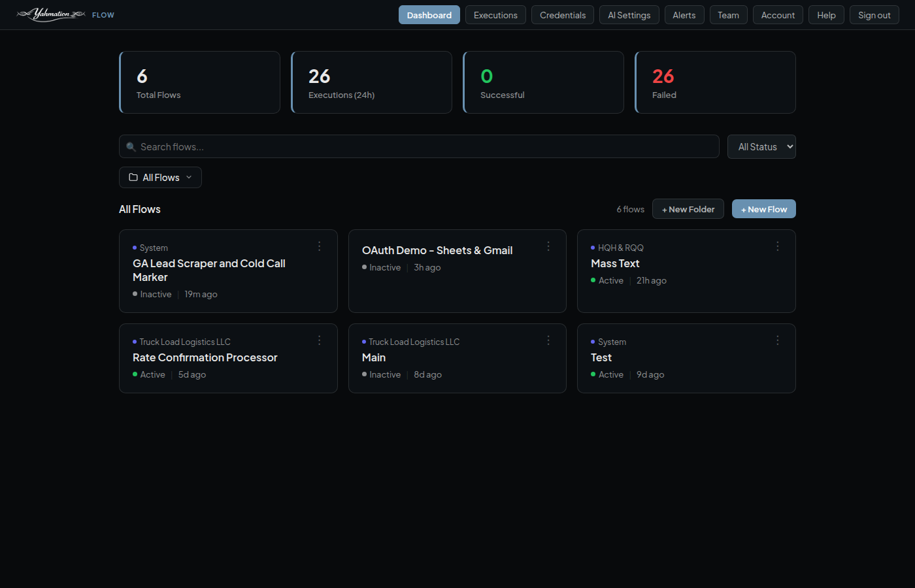
Task: Click Truck Load Logistics LLC label on Main card
Action: [x=414, y=342]
